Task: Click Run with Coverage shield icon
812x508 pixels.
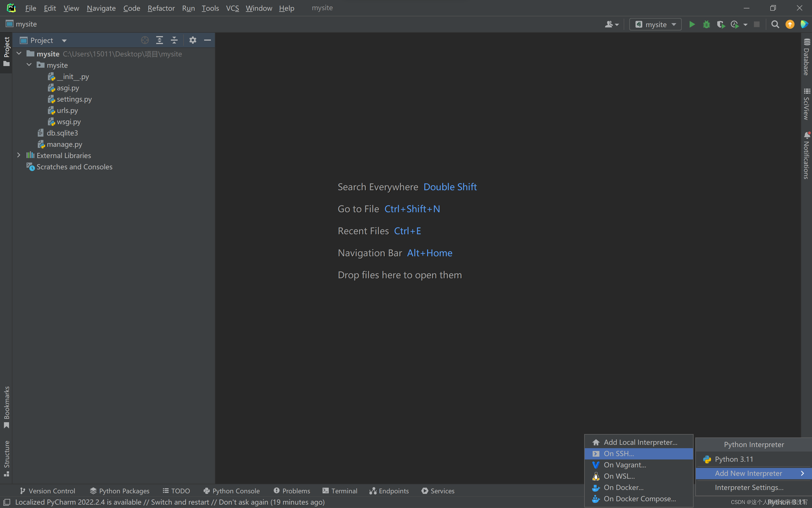Action: point(721,25)
